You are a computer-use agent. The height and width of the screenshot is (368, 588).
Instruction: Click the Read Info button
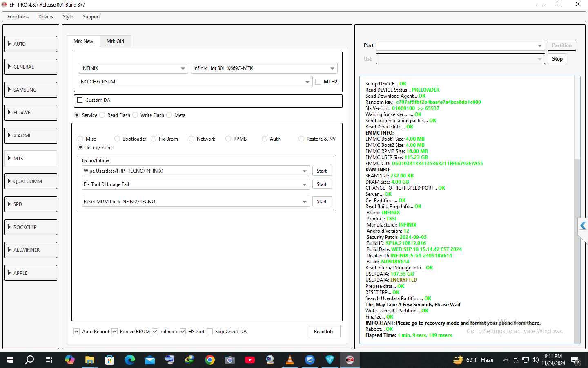pyautogui.click(x=324, y=332)
